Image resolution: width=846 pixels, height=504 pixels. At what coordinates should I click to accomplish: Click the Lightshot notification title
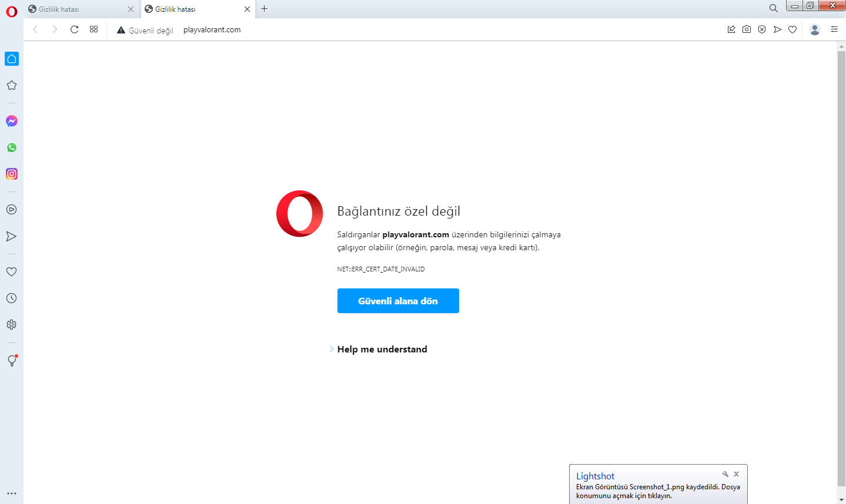coord(595,476)
